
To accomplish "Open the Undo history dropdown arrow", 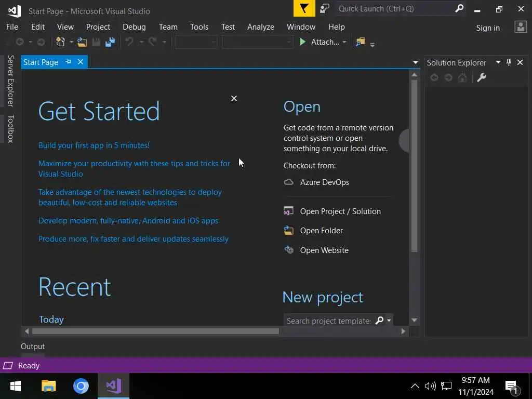I will pos(141,42).
